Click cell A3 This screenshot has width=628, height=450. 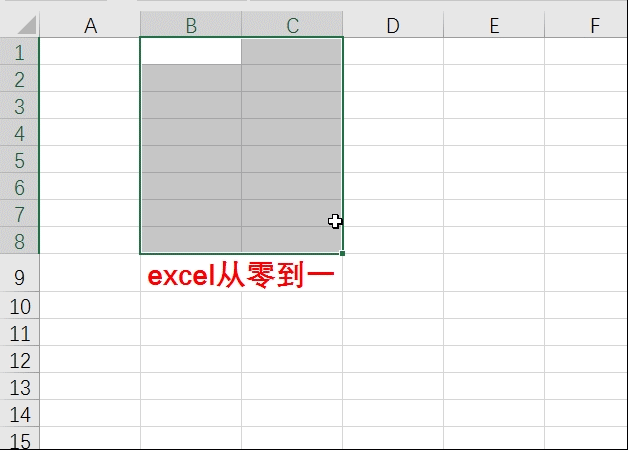[x=90, y=105]
